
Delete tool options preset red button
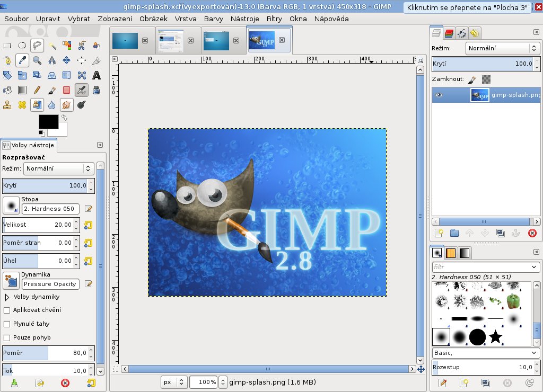[x=65, y=383]
